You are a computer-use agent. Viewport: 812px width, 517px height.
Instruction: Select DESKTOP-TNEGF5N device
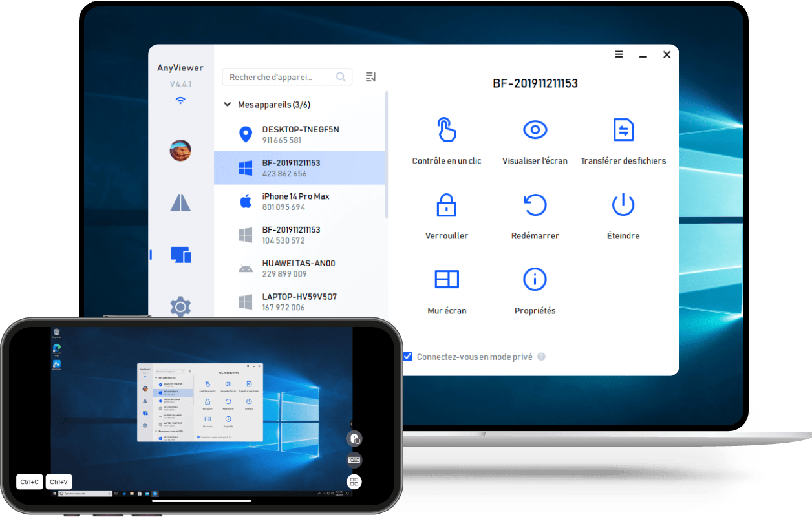tap(300, 134)
